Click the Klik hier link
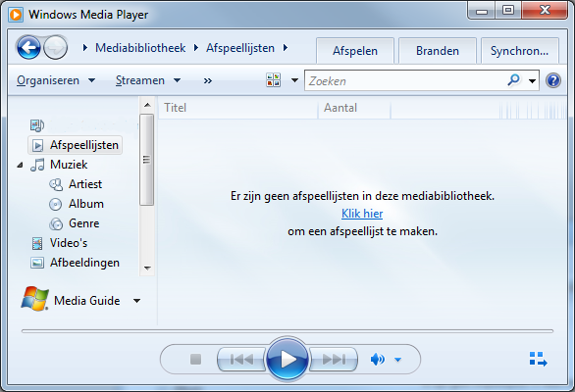The width and height of the screenshot is (575, 392). [x=362, y=214]
